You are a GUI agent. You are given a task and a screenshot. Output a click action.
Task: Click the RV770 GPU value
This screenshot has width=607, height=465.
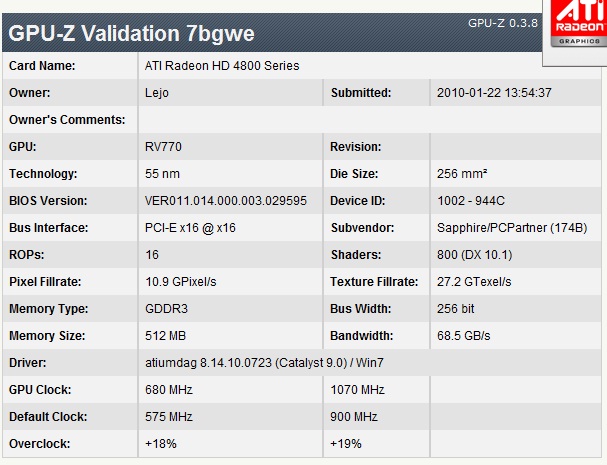[x=163, y=147]
